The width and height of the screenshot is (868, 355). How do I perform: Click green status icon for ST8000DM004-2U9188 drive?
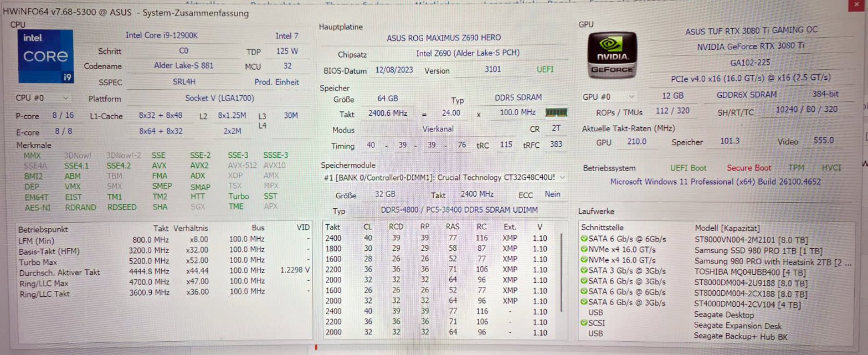click(x=584, y=281)
